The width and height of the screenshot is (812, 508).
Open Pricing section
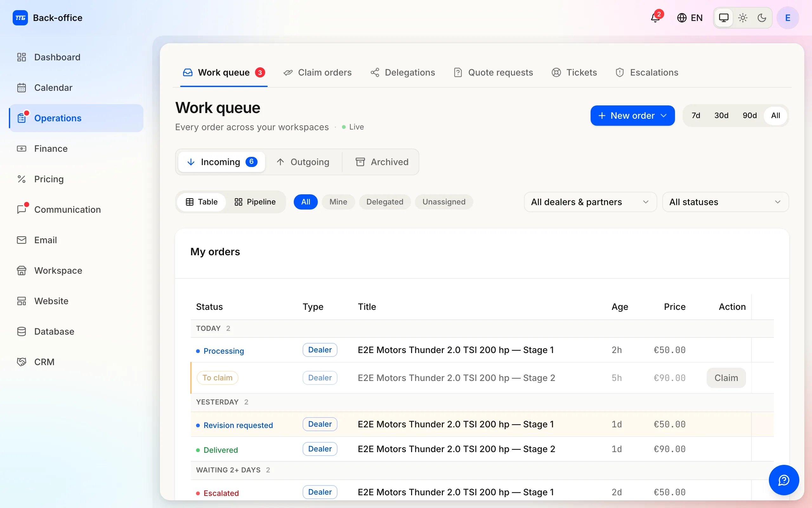pyautogui.click(x=76, y=179)
